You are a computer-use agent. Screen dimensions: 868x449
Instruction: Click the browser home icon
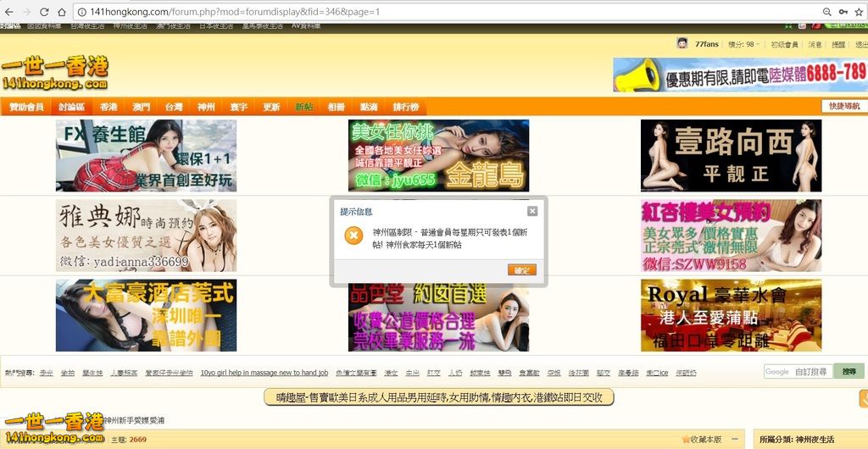pos(62,12)
